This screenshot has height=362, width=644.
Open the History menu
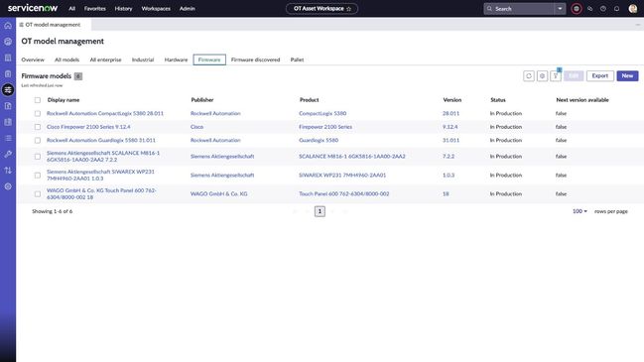tap(123, 9)
